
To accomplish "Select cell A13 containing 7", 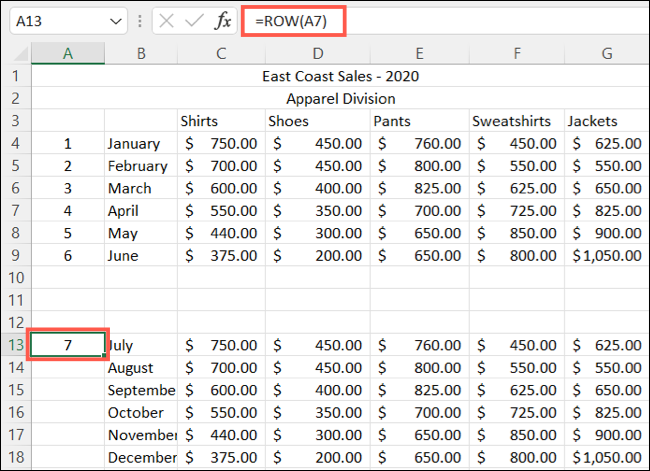I will point(67,344).
